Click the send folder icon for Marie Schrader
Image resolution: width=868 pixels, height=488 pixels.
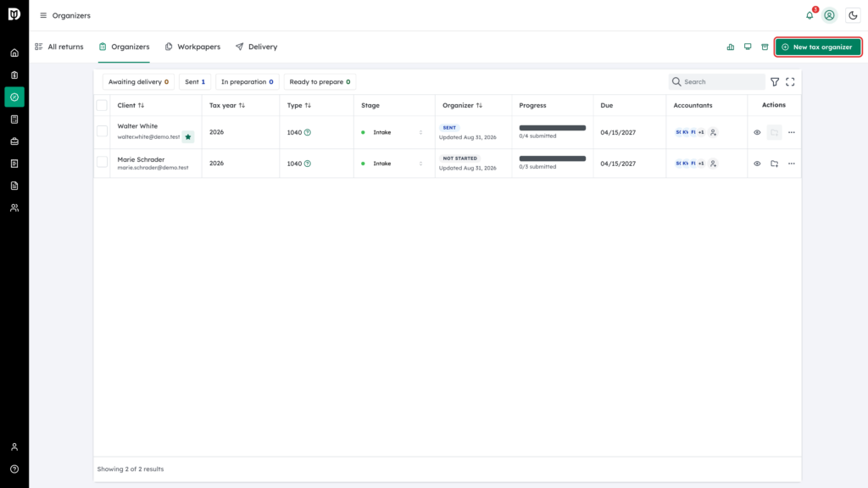point(775,164)
